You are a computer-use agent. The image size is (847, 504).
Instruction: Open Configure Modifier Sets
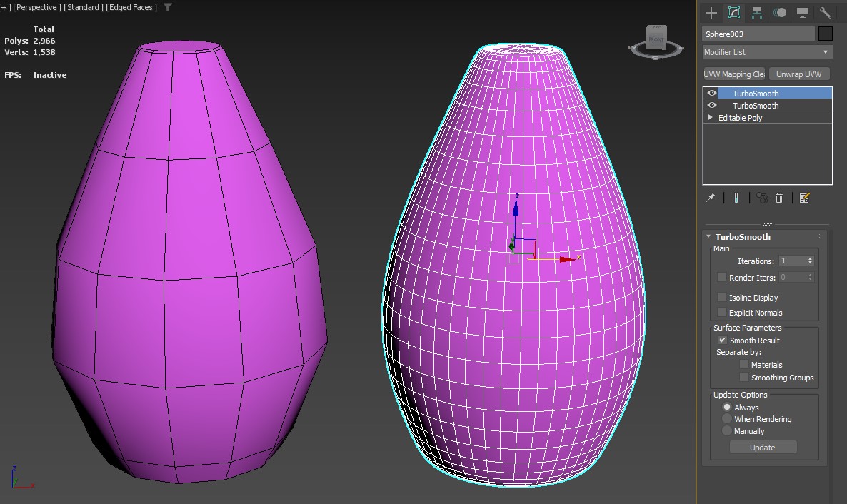[804, 198]
